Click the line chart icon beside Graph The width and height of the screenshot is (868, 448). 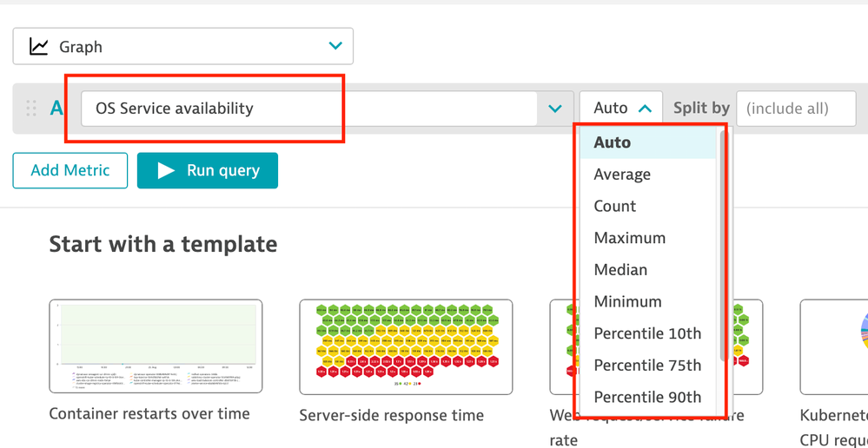39,47
